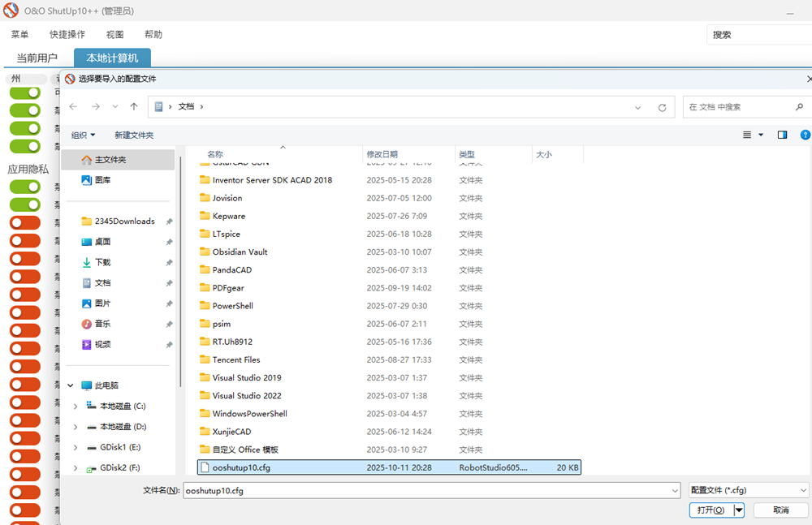The image size is (812, 525).
Task: Click the Back navigation arrow
Action: [73, 107]
